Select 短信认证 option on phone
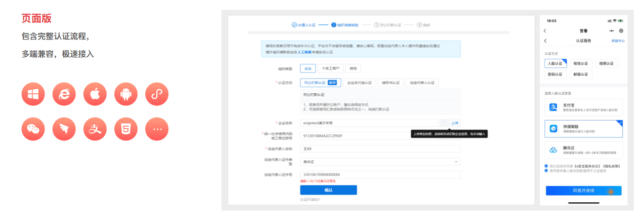This screenshot has height=219, width=644. 580,64
